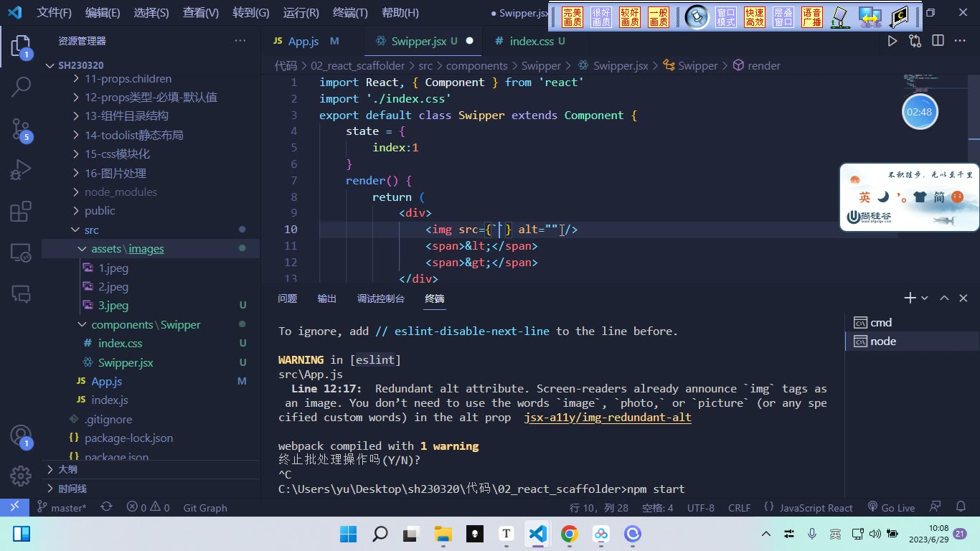The height and width of the screenshot is (551, 980).
Task: Click the Go Live status bar button
Action: pyautogui.click(x=891, y=507)
